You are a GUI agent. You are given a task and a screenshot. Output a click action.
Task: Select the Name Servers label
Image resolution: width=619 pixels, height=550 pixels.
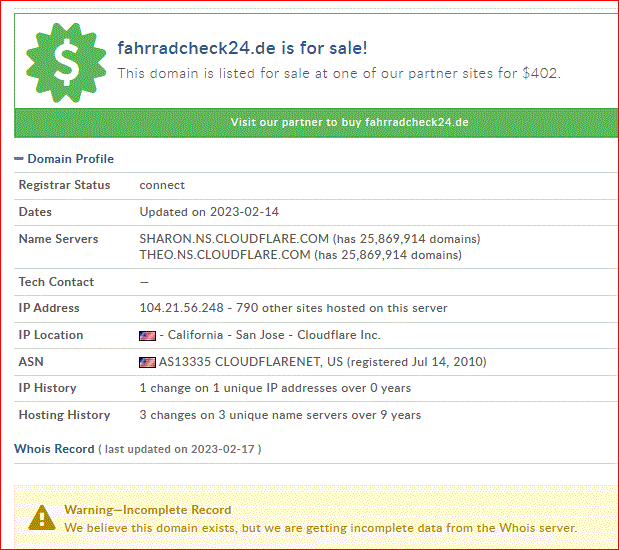pyautogui.click(x=58, y=239)
